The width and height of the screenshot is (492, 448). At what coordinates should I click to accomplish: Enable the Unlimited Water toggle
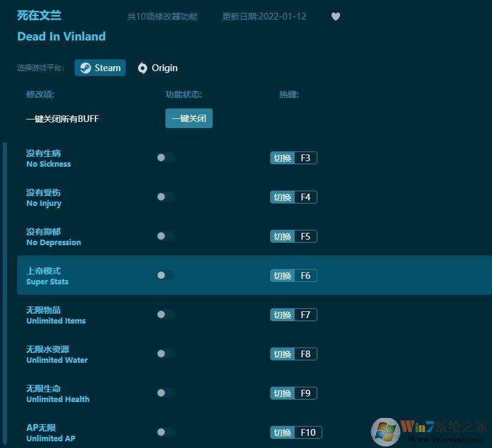pos(164,354)
